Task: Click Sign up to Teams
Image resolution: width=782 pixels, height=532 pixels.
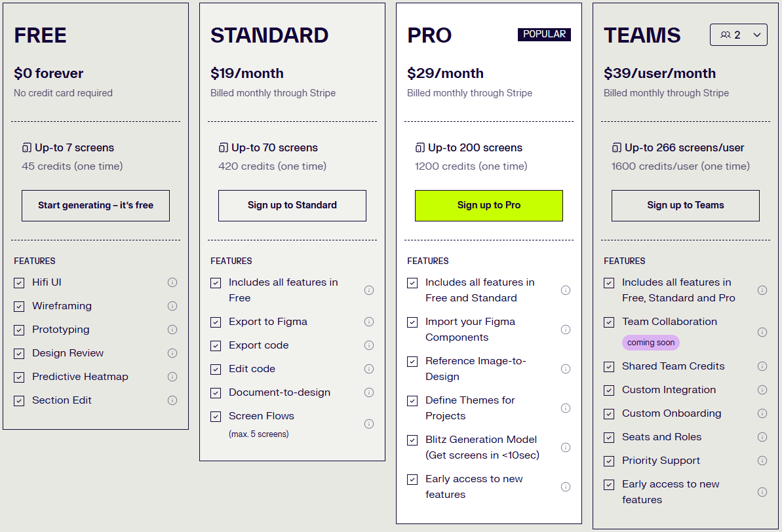Action: [x=685, y=205]
